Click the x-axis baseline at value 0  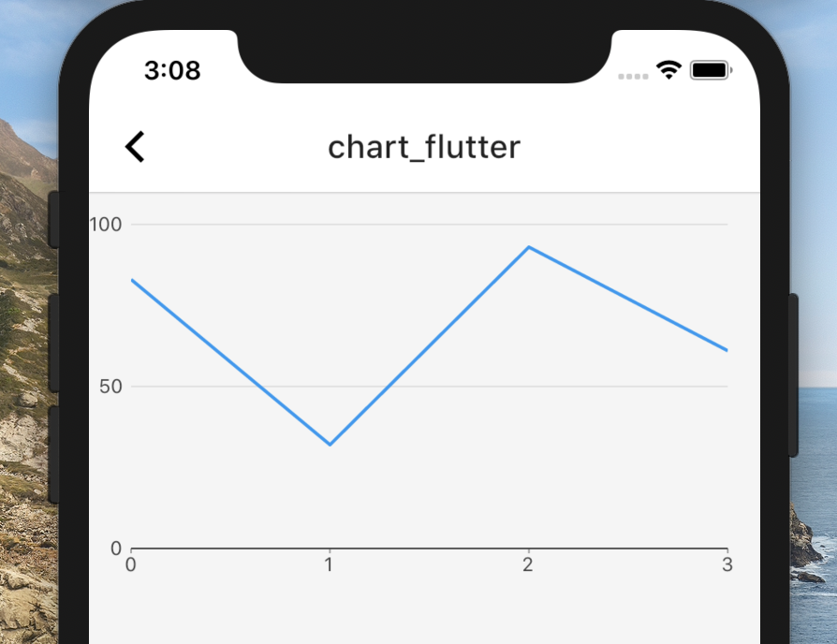pos(421,549)
